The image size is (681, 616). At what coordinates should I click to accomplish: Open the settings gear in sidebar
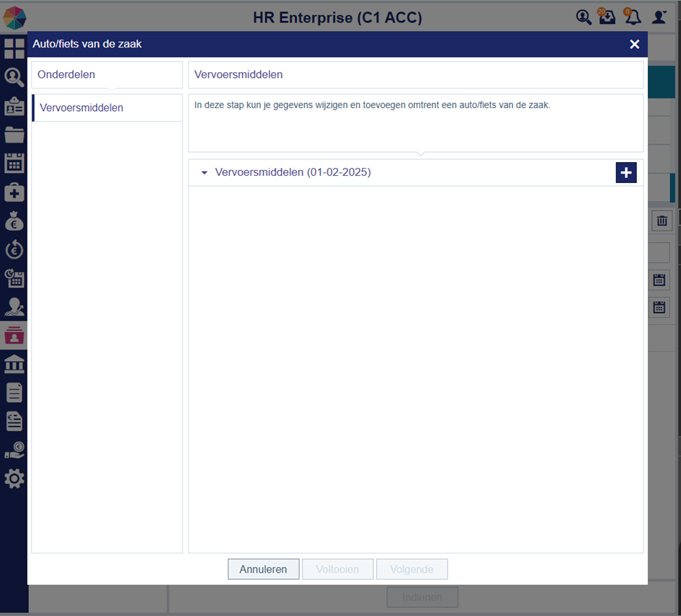tap(14, 478)
